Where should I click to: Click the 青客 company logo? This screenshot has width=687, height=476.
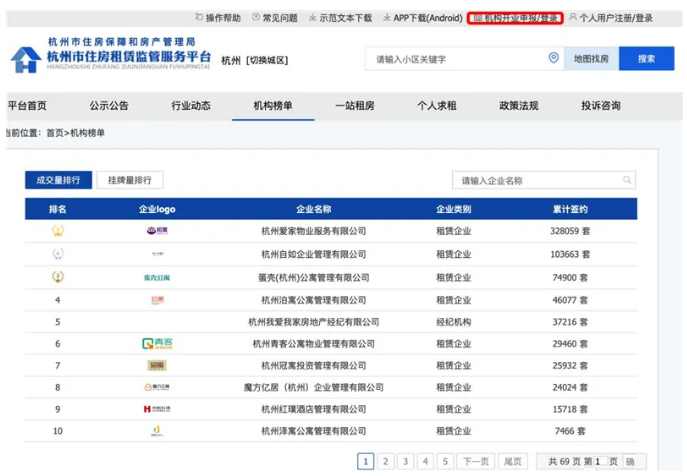click(157, 343)
